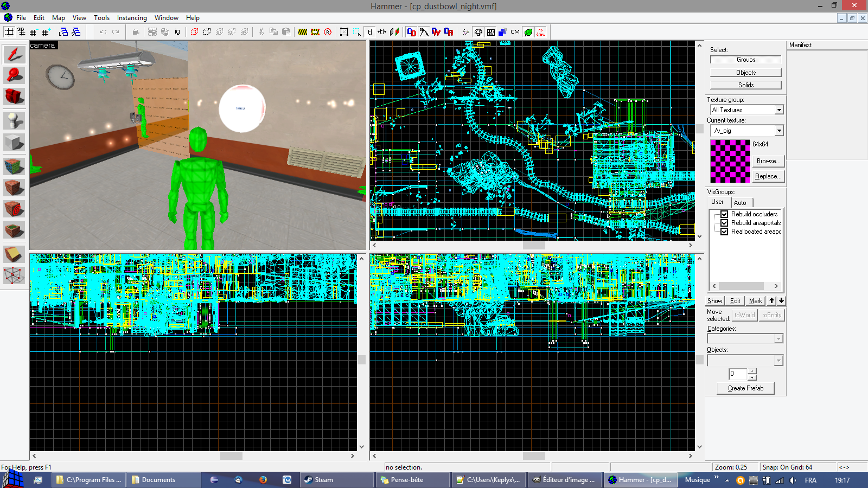Click the Cut scissors icon
Screen dimensions: 868x488
(x=261, y=32)
